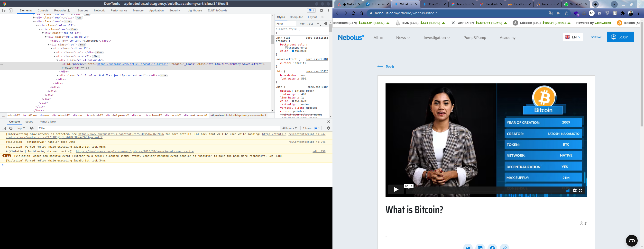Clear the console with the clear icon
The width and height of the screenshot is (644, 249).
coord(11,128)
